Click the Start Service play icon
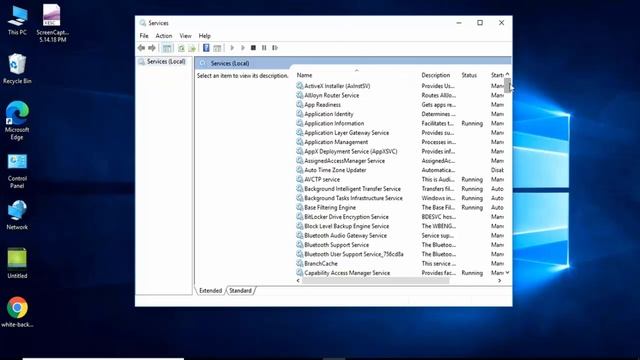This screenshot has height=360, width=640. pyautogui.click(x=232, y=48)
